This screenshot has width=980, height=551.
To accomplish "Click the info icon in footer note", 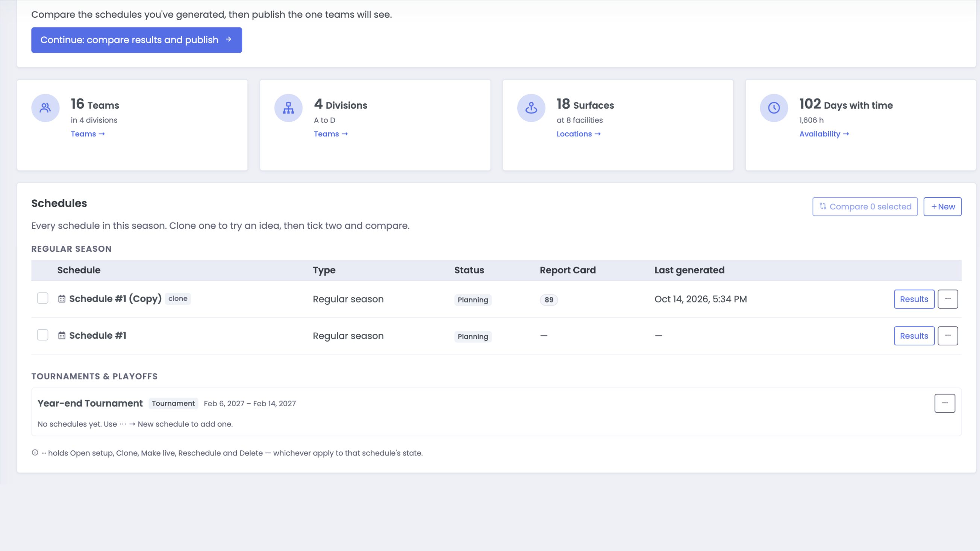I will click(35, 453).
